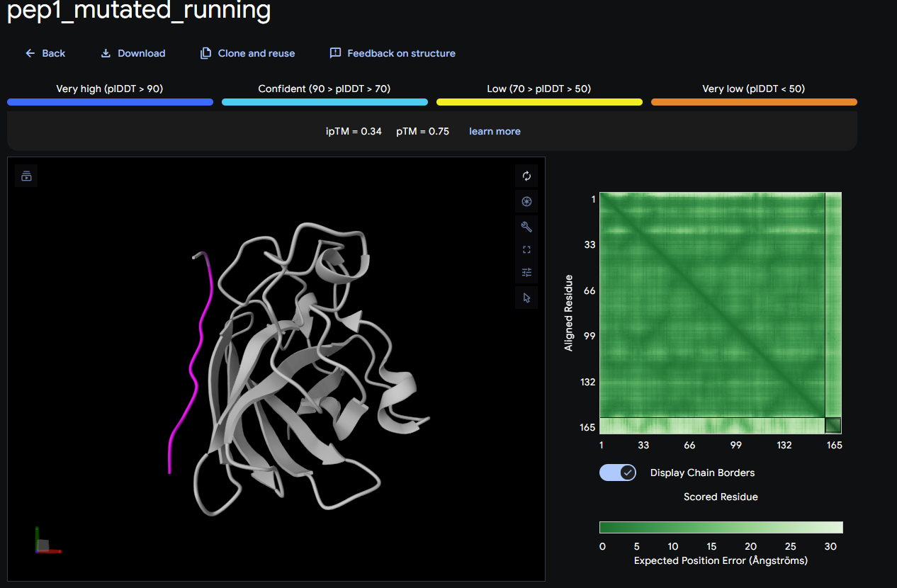Click the Confident (90 > pLDDT > 70) label

(x=325, y=89)
